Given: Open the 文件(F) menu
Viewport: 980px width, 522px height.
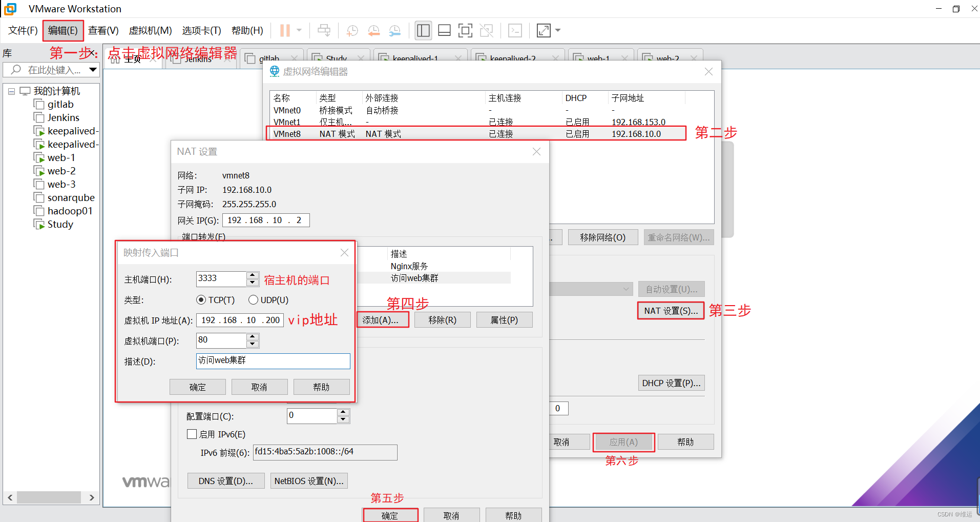Looking at the screenshot, I should tap(23, 31).
